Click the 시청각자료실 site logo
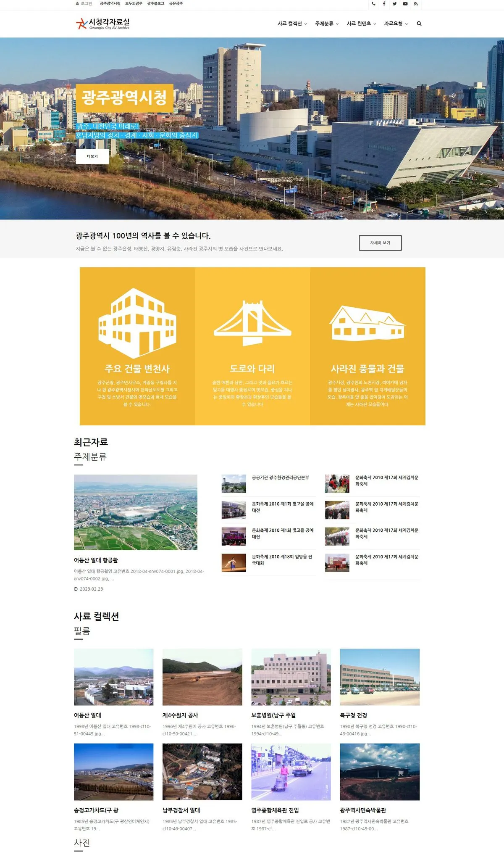The height and width of the screenshot is (852, 504). tap(103, 24)
